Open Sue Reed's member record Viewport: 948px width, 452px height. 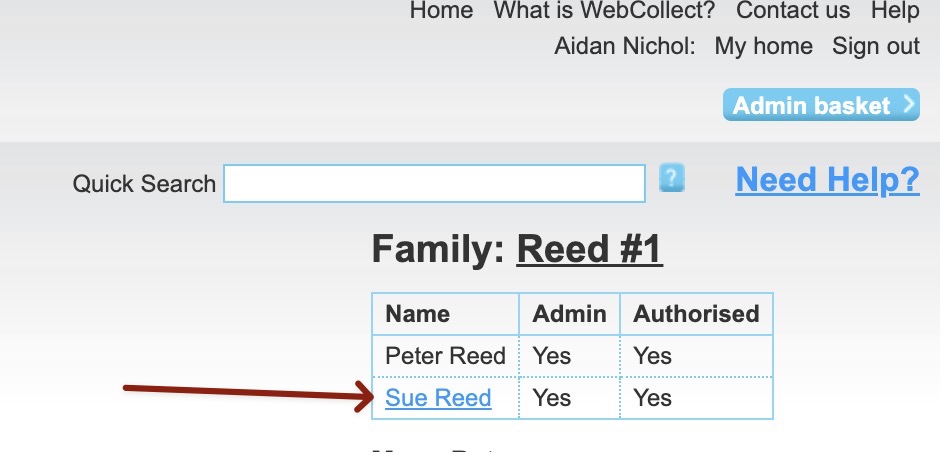[438, 398]
